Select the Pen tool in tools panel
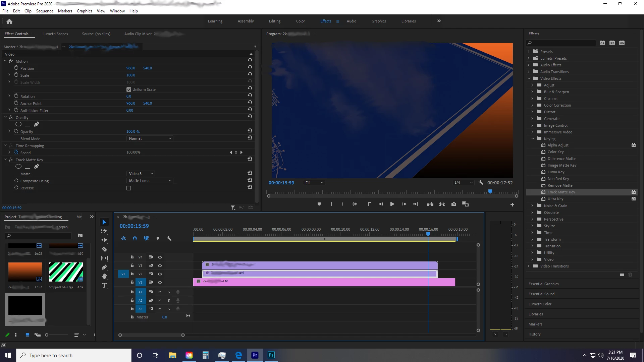The image size is (644, 362). coord(104,267)
